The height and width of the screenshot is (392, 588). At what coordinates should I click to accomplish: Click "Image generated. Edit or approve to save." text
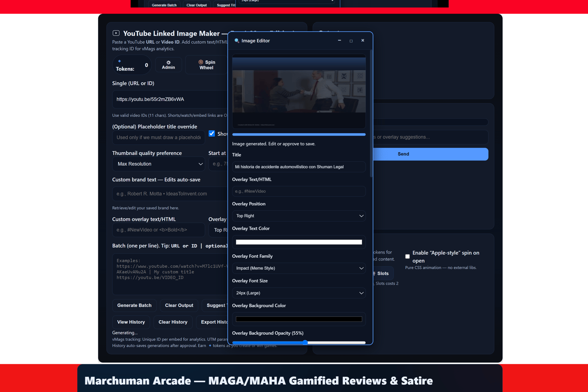click(274, 144)
